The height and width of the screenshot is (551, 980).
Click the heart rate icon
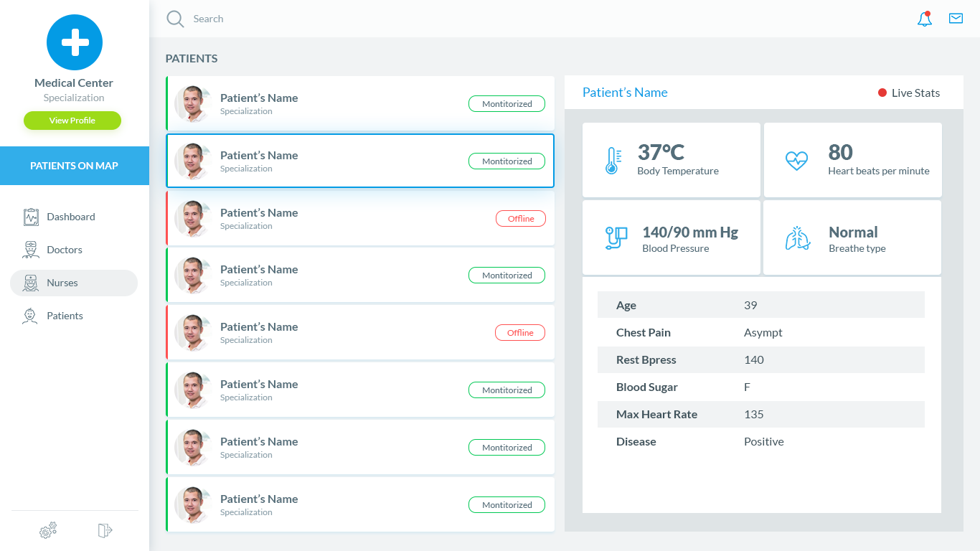pyautogui.click(x=796, y=160)
